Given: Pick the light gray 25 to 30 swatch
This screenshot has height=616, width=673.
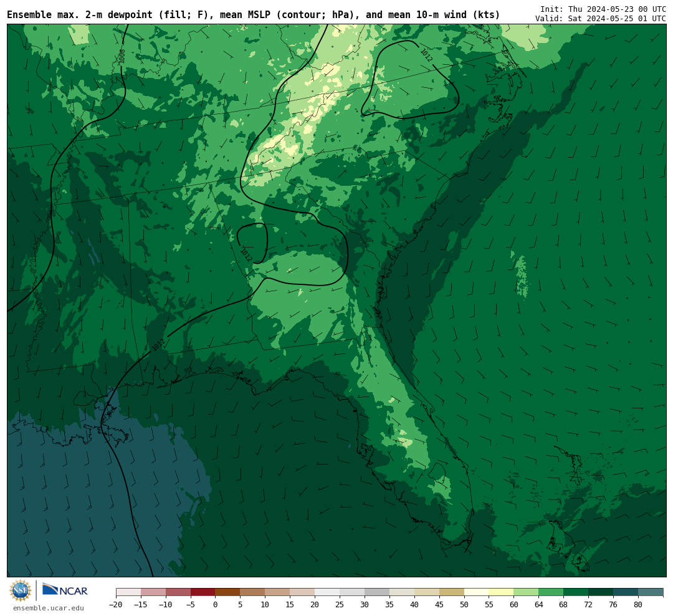Looking at the screenshot, I should pos(352,592).
